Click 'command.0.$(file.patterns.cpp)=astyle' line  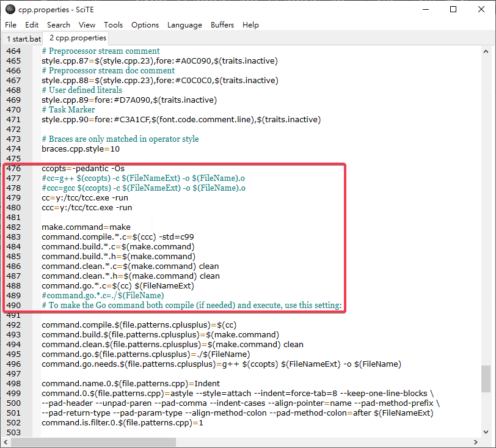[x=238, y=394]
